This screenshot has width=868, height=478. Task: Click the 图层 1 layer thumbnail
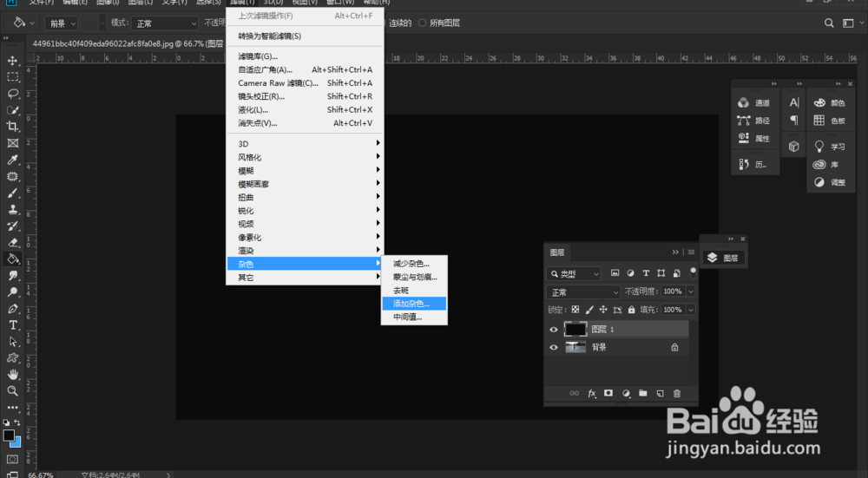point(575,330)
